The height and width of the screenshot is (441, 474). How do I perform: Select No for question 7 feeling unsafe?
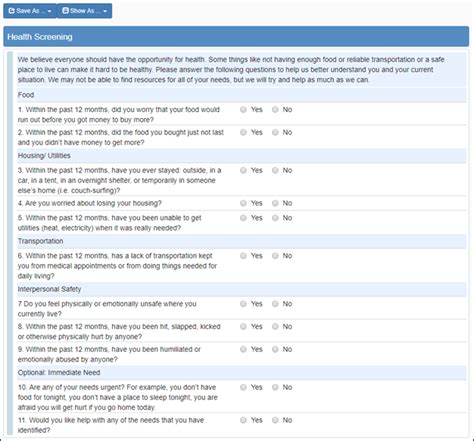click(275, 304)
